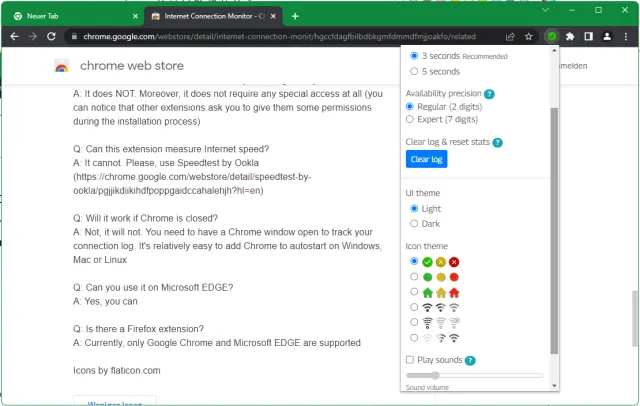Click the chrome web store rainbow logo
The height and width of the screenshot is (406, 640).
pos(62,66)
